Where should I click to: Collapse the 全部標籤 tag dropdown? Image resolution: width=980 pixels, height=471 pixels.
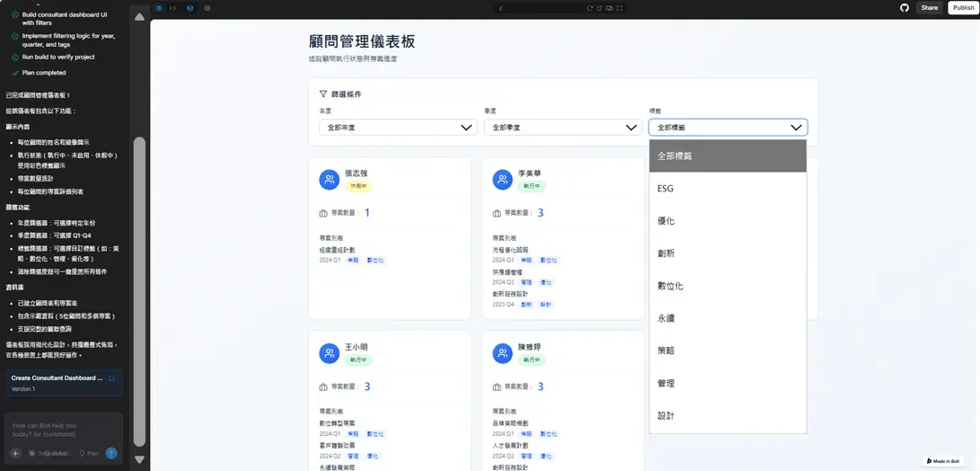pyautogui.click(x=728, y=127)
